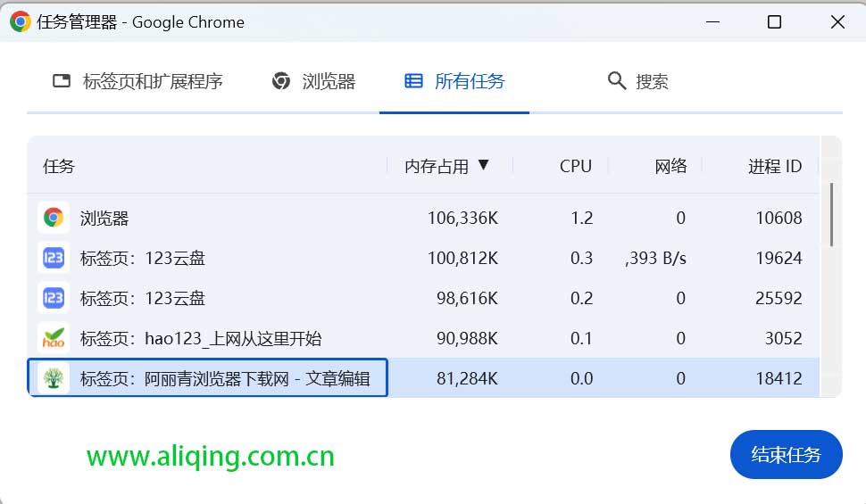
Task: Click process ID 25592
Action: pyautogui.click(x=779, y=299)
